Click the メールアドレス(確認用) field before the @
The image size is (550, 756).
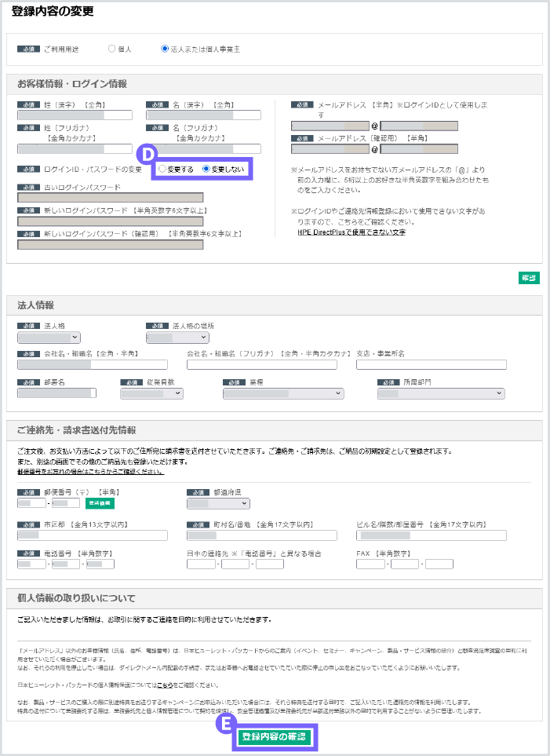(330, 149)
